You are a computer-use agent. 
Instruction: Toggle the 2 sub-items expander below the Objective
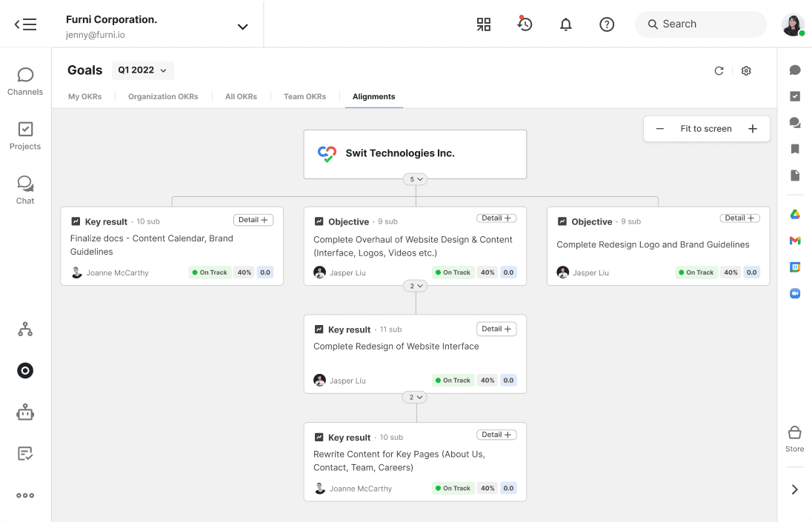[415, 286]
